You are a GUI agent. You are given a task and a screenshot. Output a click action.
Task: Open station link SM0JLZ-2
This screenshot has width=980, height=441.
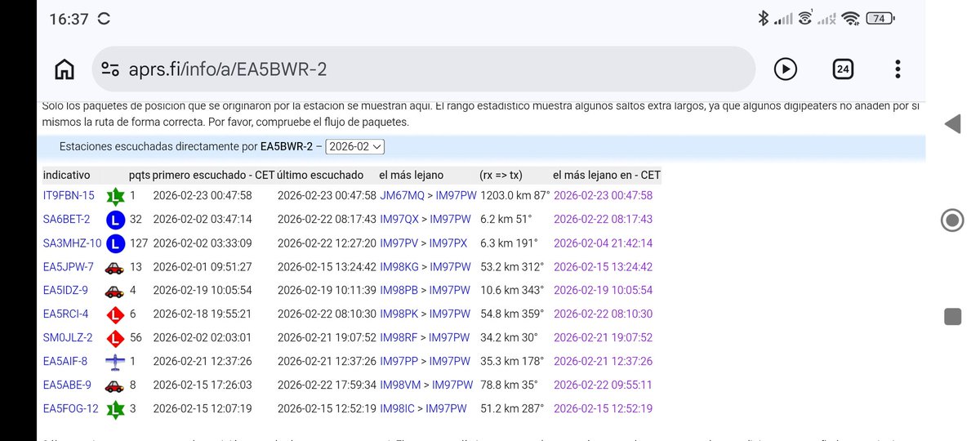(x=67, y=338)
